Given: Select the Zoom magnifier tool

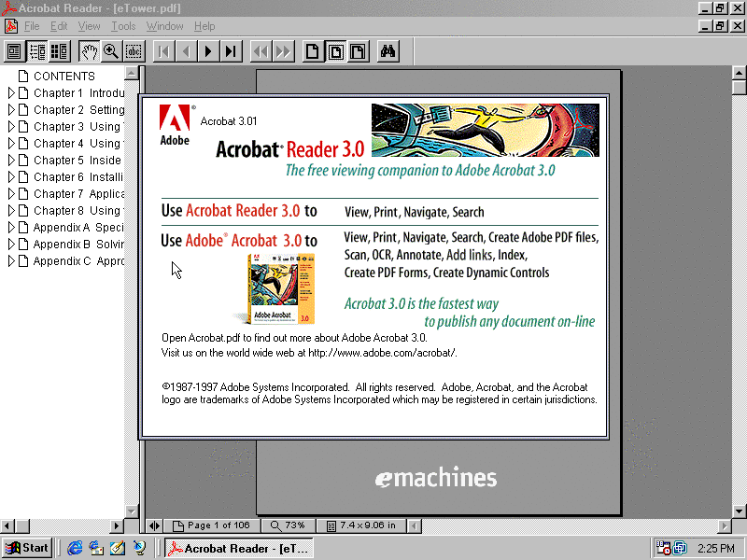Looking at the screenshot, I should coord(111,51).
